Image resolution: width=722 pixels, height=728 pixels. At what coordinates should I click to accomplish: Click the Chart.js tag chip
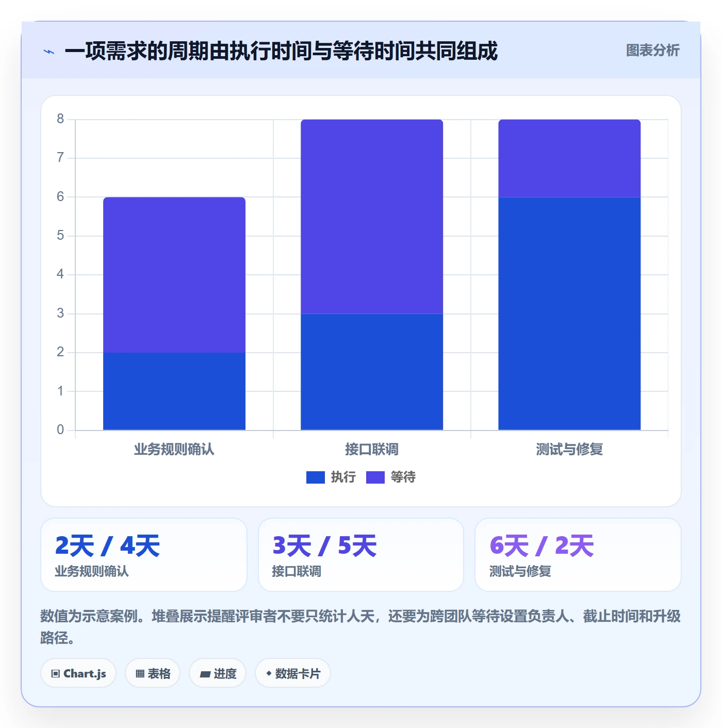pos(78,673)
